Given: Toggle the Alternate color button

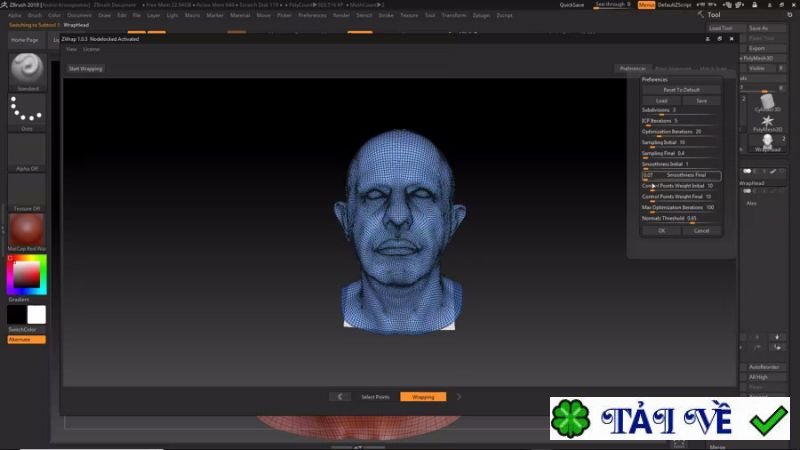Looking at the screenshot, I should (27, 339).
